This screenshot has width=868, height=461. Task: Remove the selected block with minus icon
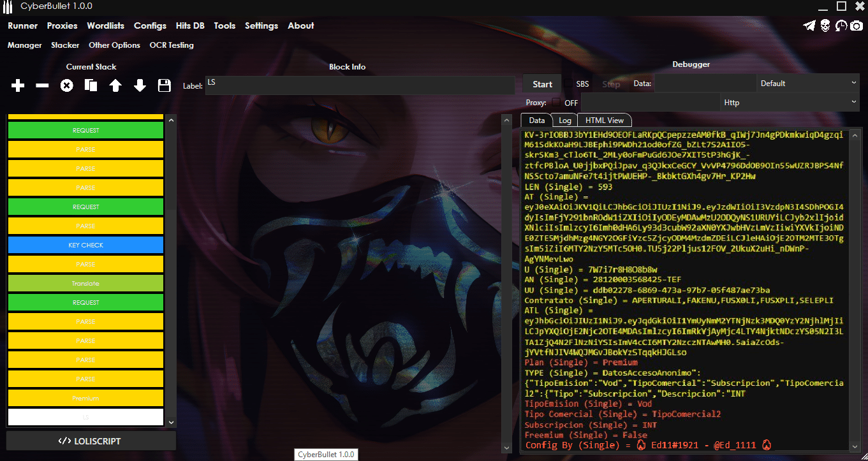click(42, 85)
